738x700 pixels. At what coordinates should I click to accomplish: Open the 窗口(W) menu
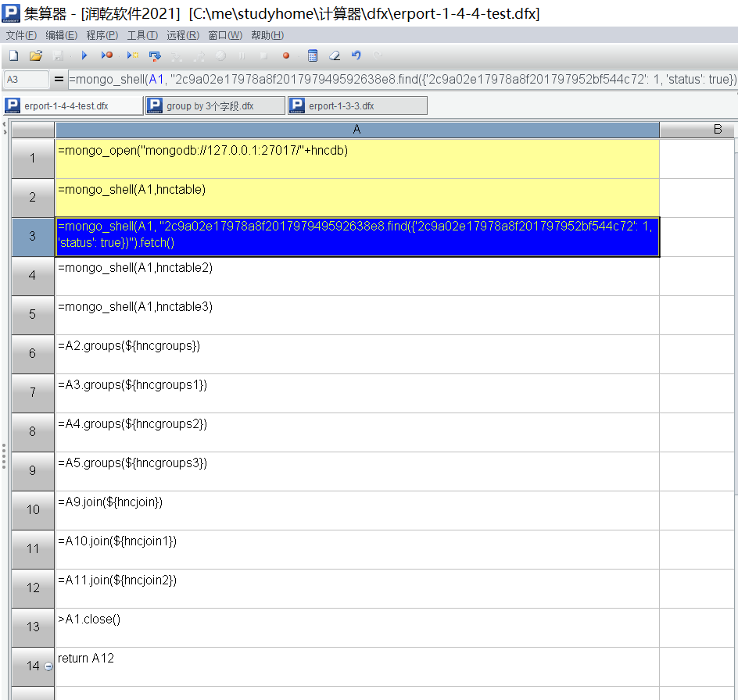point(225,35)
